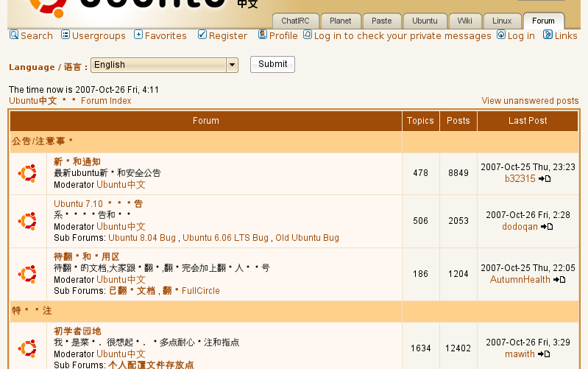Open the Ubuntu 6.06 LTS Bug subforum
The width and height of the screenshot is (588, 369).
coord(225,238)
